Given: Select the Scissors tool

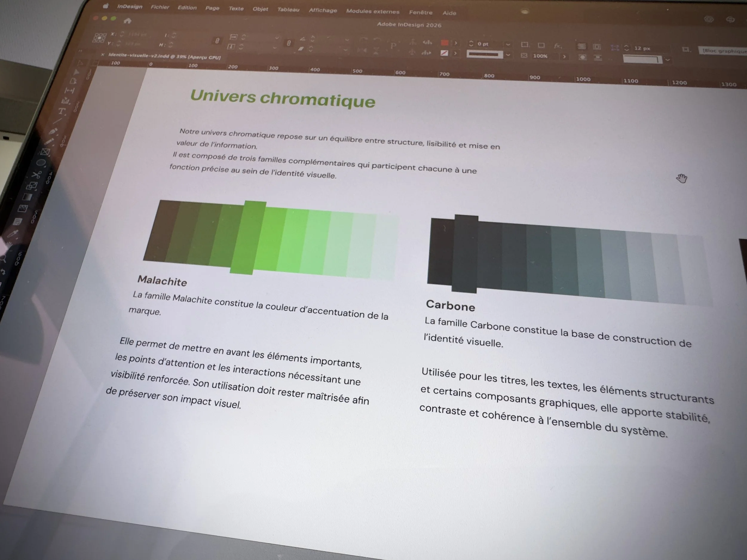Looking at the screenshot, I should pos(36,174).
